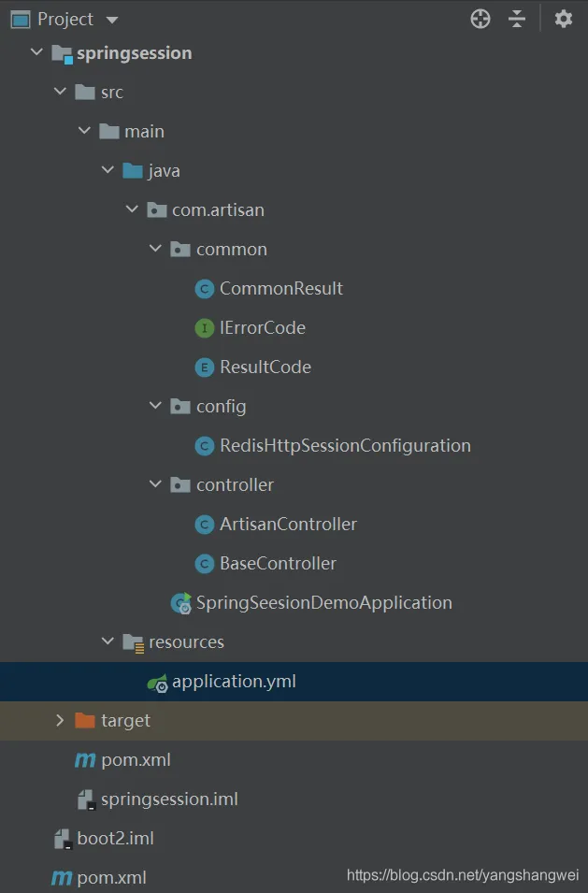Select the springsession.iml file

169,799
